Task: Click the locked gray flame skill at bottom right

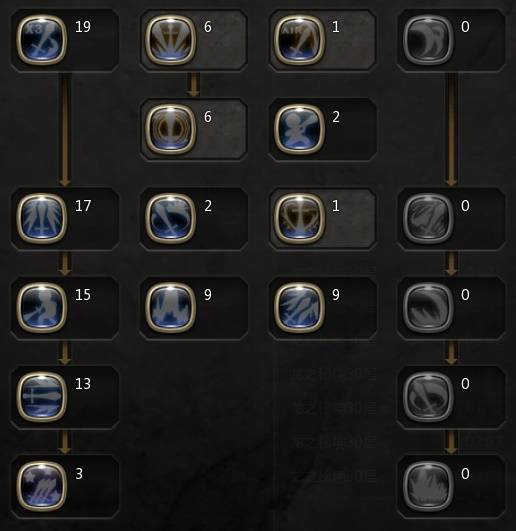Action: [x=428, y=486]
